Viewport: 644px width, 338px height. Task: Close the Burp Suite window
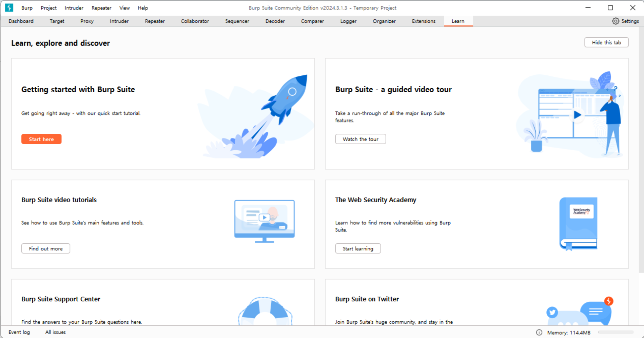633,7
